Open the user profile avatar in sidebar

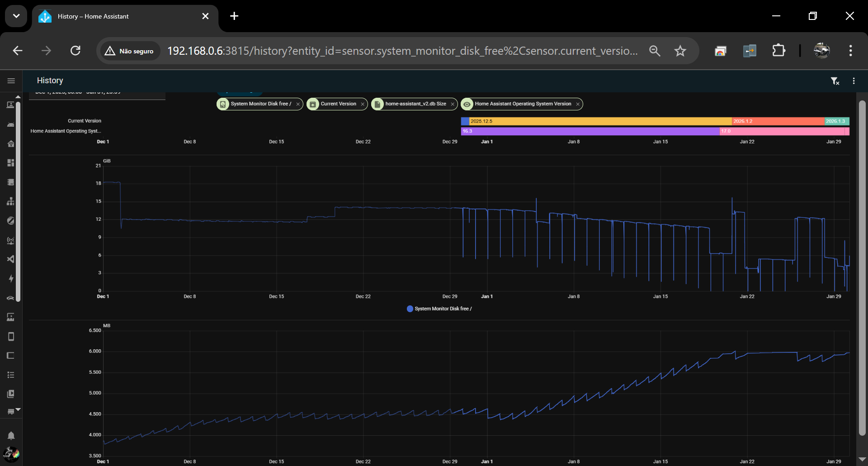click(11, 453)
